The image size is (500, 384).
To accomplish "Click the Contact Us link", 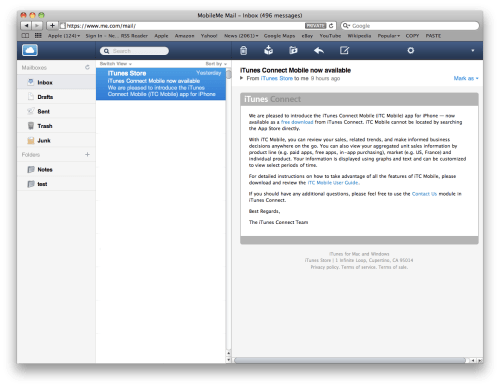I will tap(424, 194).
